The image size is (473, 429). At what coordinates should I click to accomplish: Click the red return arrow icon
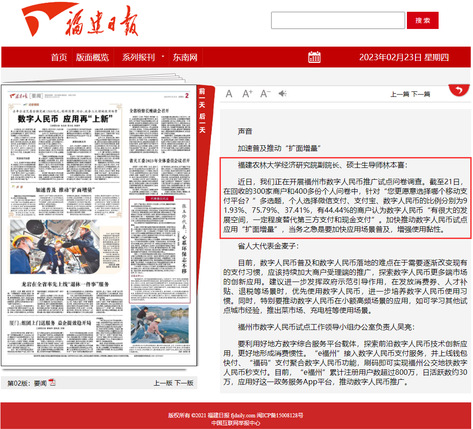click(x=459, y=90)
